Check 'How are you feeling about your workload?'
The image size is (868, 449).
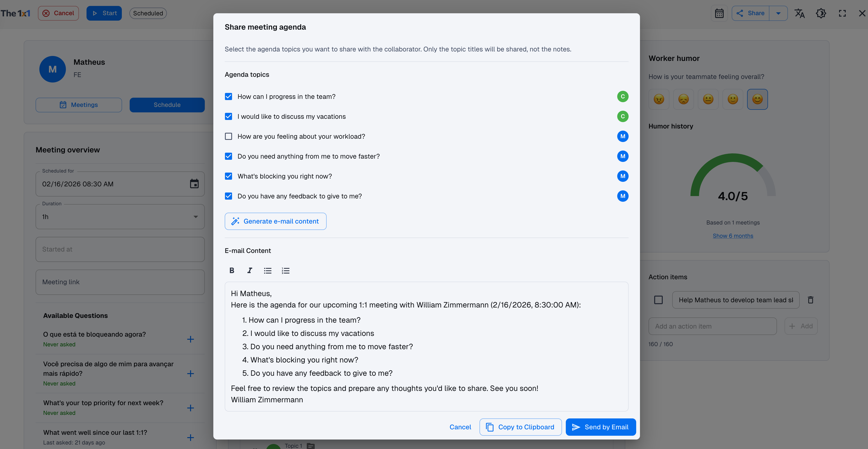[228, 136]
